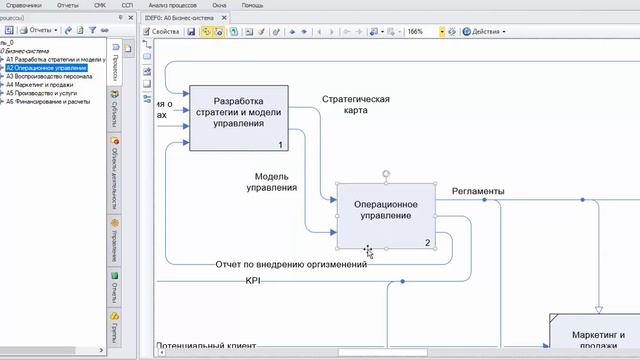Open the Свойства properties button

(161, 31)
